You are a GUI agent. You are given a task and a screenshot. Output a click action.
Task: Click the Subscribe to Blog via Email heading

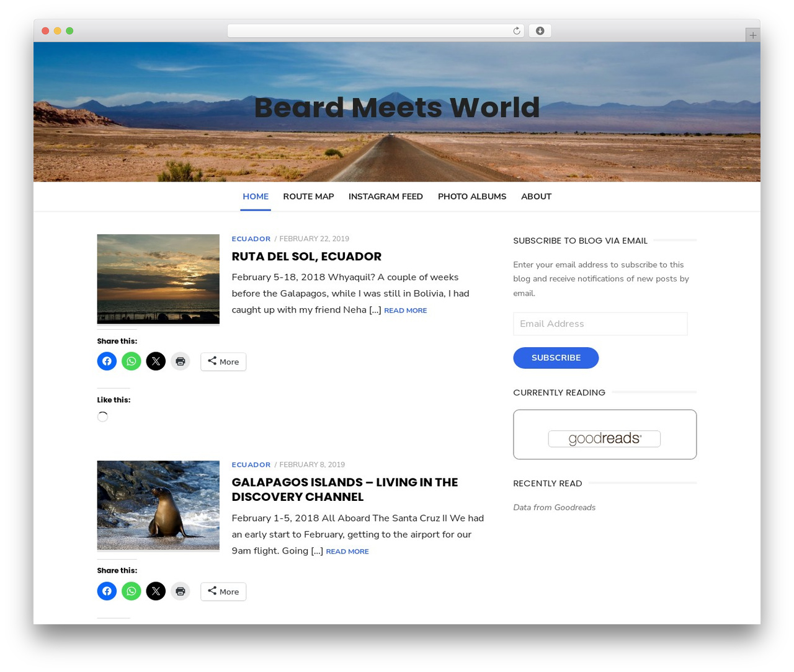pos(580,241)
